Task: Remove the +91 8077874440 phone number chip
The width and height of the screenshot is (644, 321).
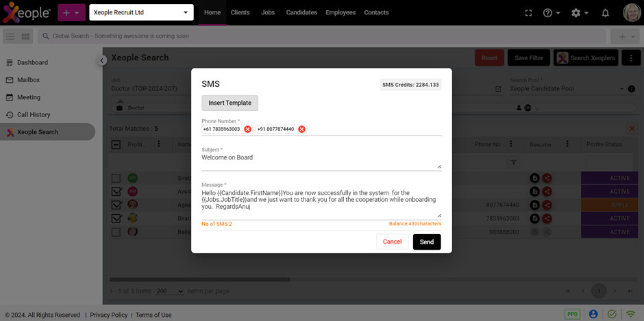Action: [301, 129]
